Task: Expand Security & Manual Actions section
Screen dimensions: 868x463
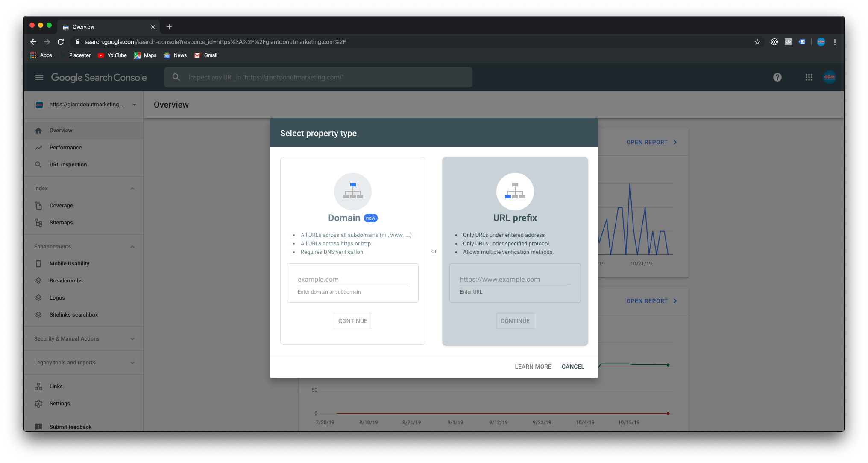Action: coord(132,339)
